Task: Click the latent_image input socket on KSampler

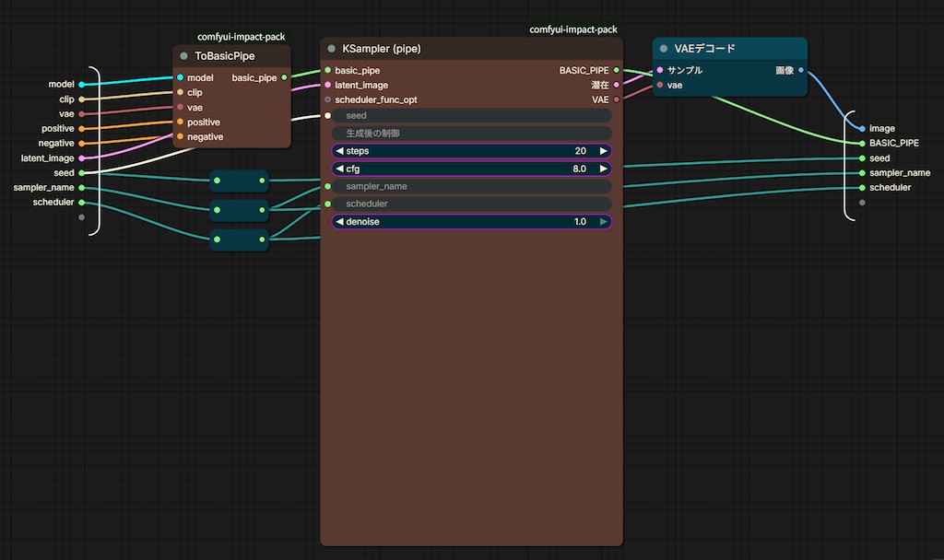Action: (327, 85)
